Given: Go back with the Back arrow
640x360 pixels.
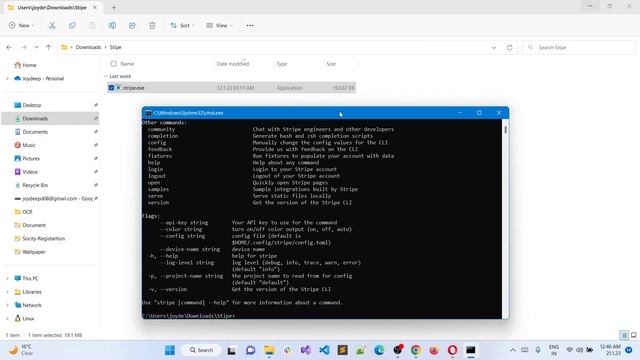Looking at the screenshot, I should pos(9,47).
